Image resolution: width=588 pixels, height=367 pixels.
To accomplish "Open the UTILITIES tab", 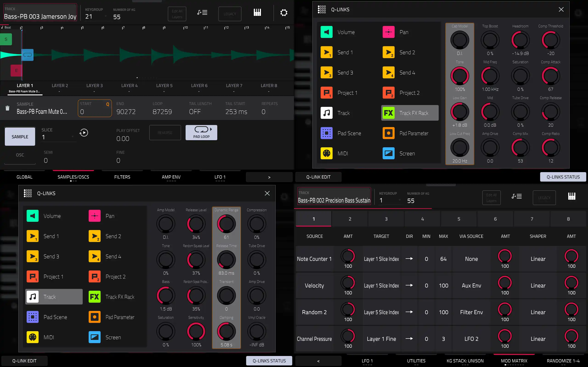I will [x=416, y=361].
